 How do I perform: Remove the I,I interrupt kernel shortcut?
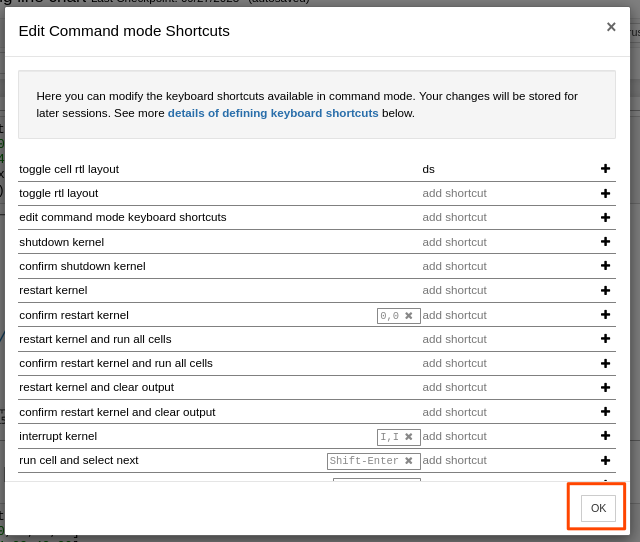(x=409, y=437)
